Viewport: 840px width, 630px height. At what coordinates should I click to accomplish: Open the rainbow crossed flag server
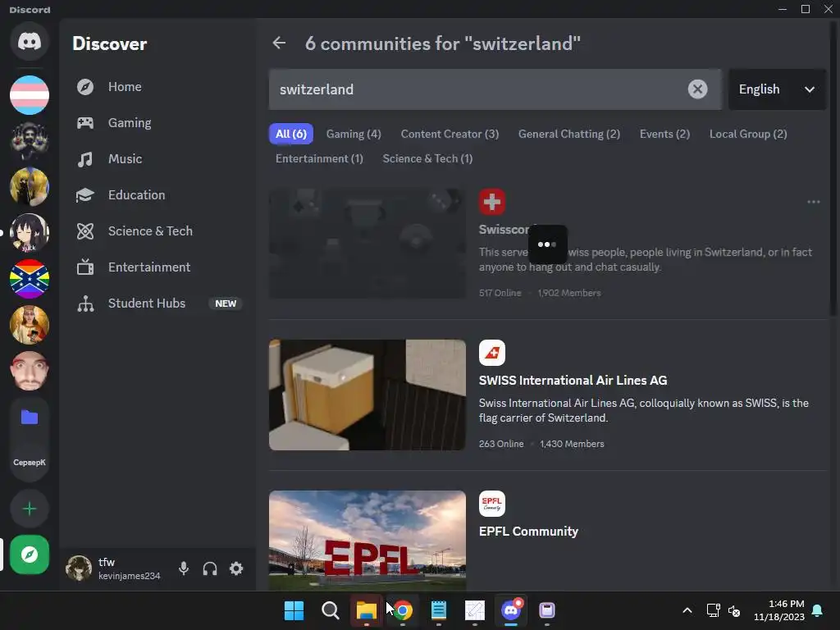coord(30,279)
